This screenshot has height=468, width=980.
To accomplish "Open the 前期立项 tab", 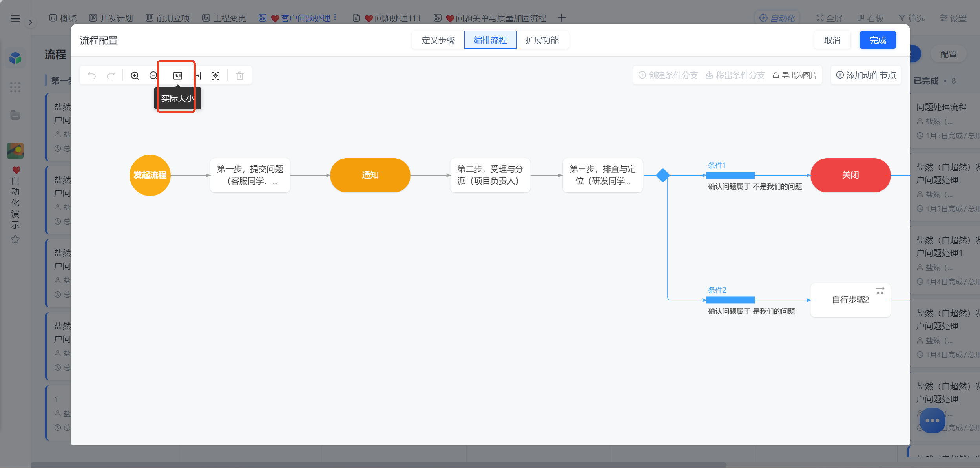I will point(168,18).
